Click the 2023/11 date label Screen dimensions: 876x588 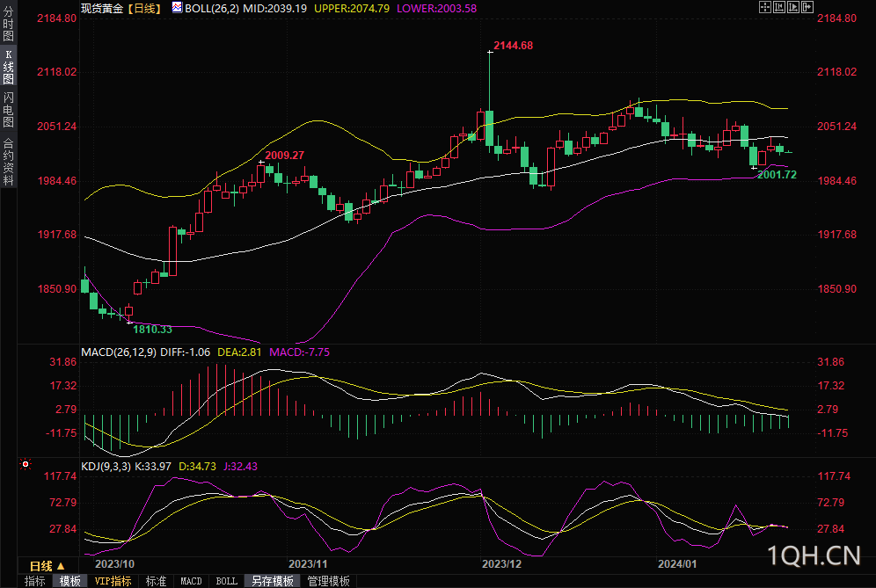(x=307, y=563)
